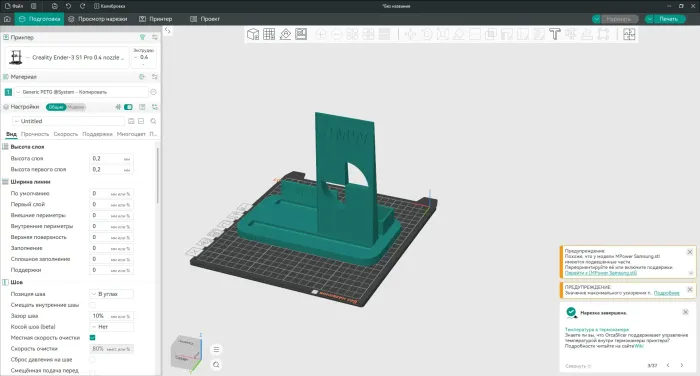Image resolution: width=700 pixels, height=376 pixels.
Task: Select the Text emboss tool
Action: point(554,34)
